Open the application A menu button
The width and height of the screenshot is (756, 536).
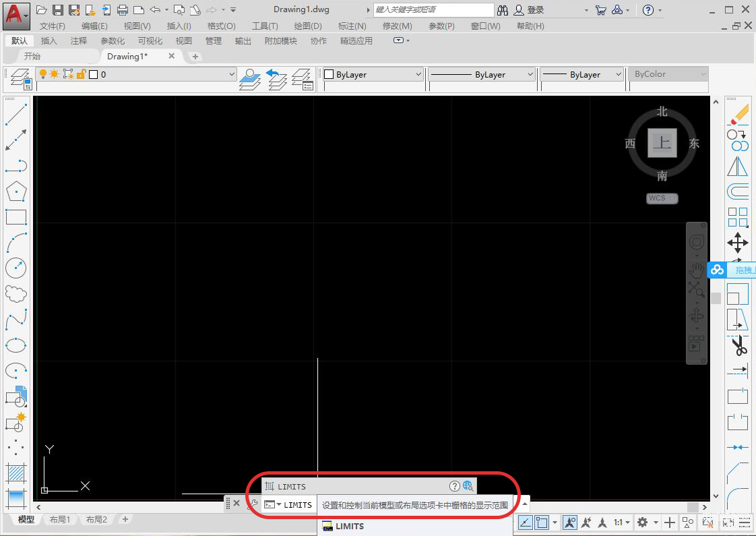coord(16,16)
